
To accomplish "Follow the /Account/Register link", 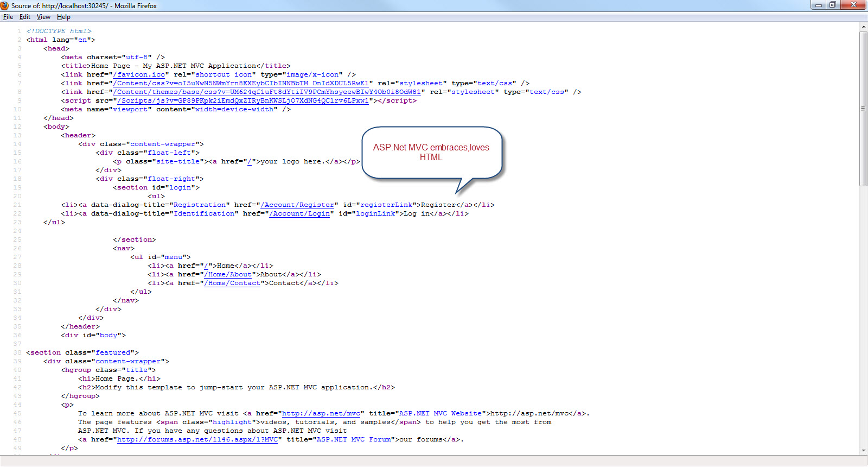I will point(297,205).
